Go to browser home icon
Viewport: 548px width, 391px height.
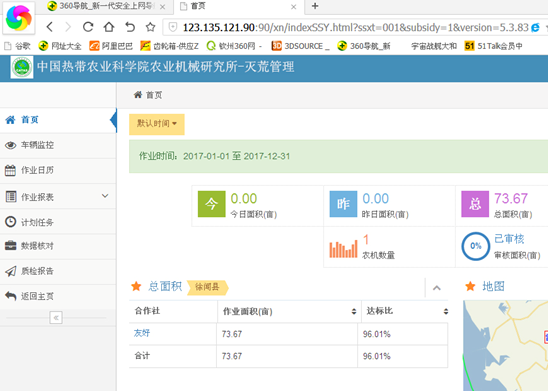click(109, 27)
